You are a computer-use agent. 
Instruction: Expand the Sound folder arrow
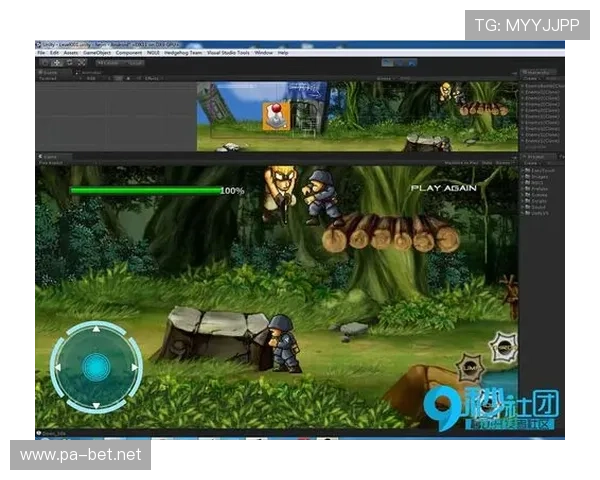point(523,207)
